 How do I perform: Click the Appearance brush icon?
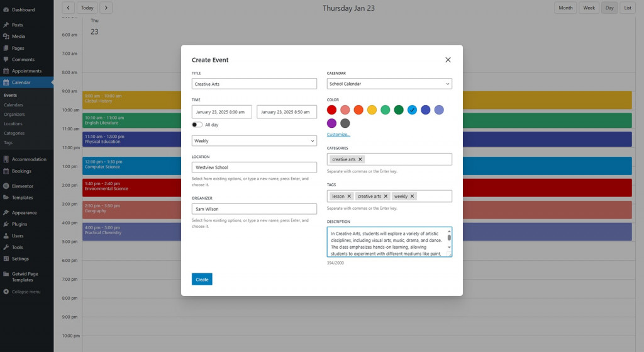(x=6, y=213)
